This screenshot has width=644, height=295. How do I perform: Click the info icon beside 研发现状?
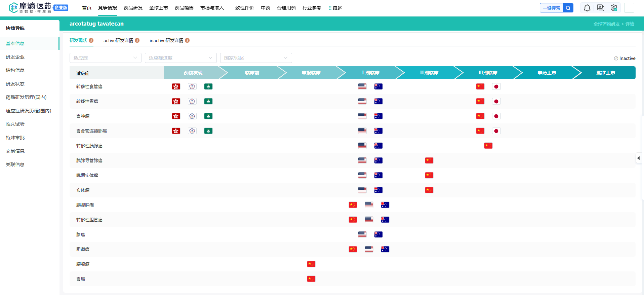tap(91, 40)
